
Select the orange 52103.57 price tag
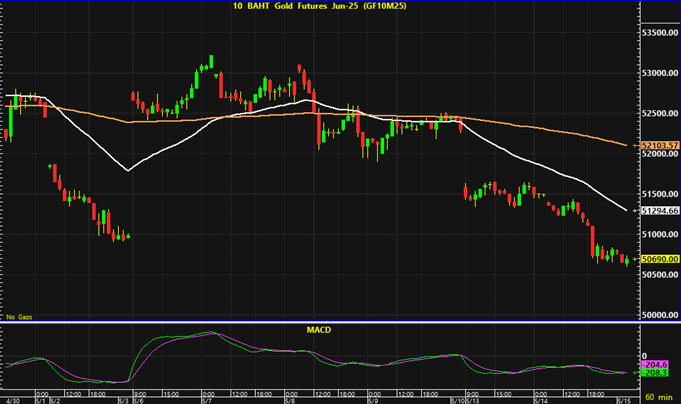[x=660, y=146]
